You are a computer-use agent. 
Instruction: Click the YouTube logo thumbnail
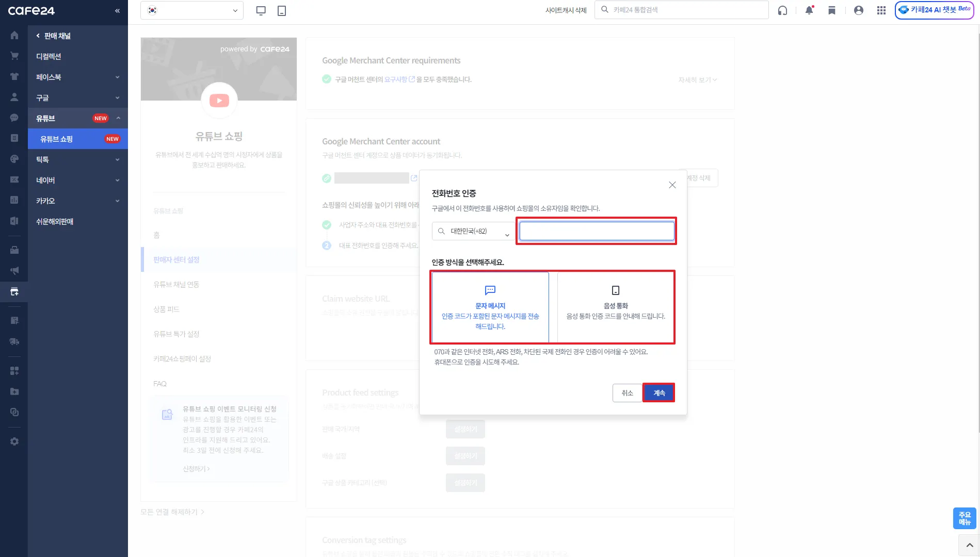tap(219, 101)
